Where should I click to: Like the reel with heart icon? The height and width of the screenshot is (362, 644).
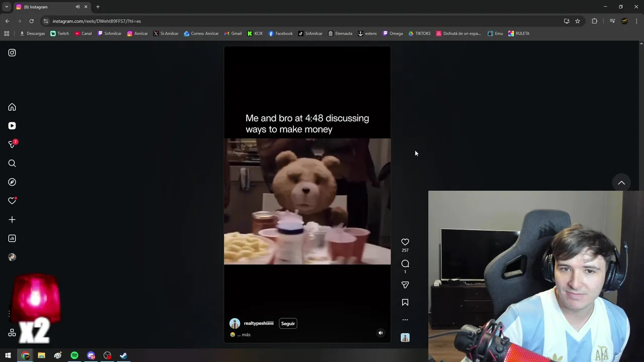405,242
